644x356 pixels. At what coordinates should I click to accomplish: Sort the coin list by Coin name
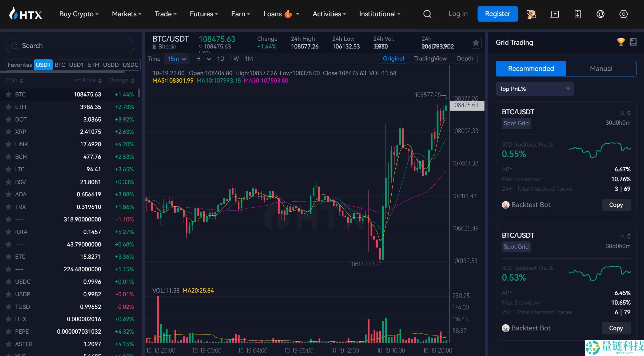14,80
